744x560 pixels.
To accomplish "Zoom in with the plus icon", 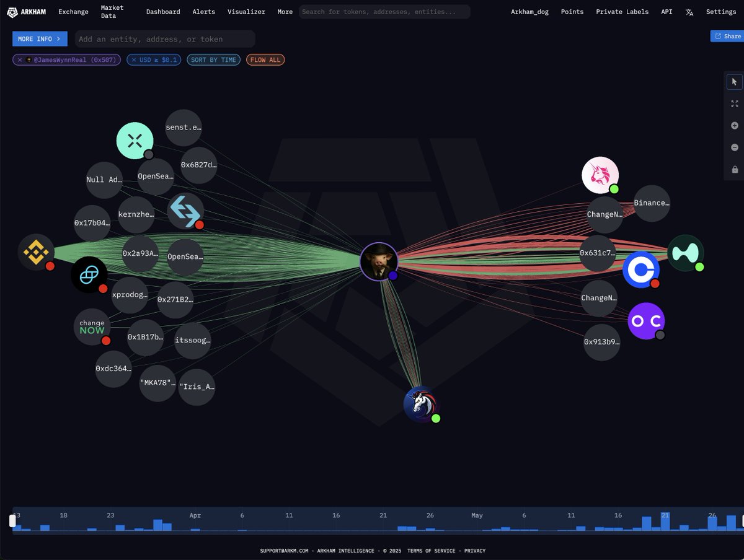I will pyautogui.click(x=735, y=126).
